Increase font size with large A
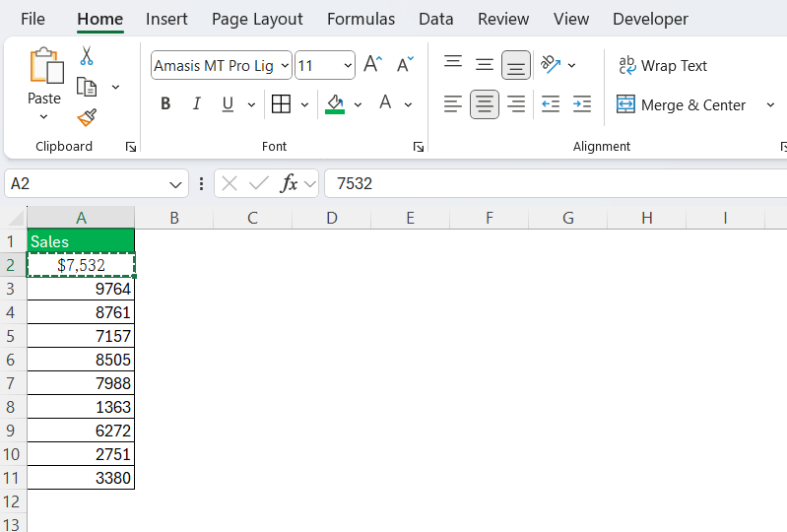Viewport: 787px width, 532px height. tap(372, 65)
